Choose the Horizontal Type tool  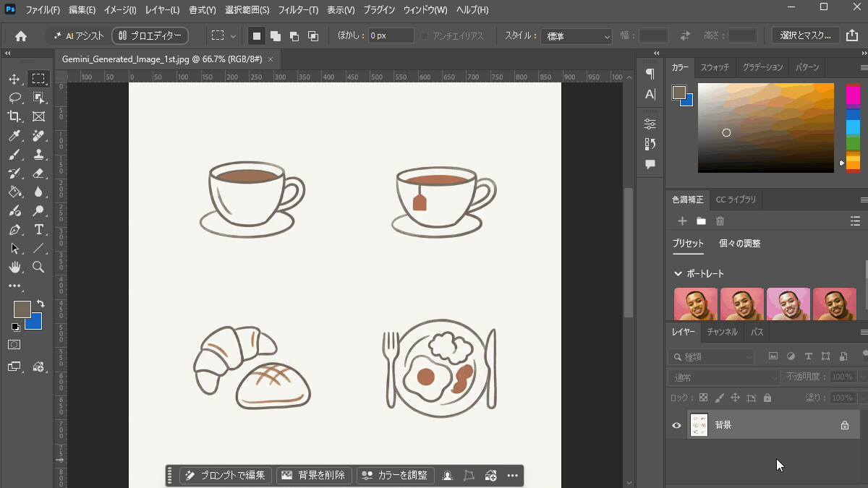point(39,230)
